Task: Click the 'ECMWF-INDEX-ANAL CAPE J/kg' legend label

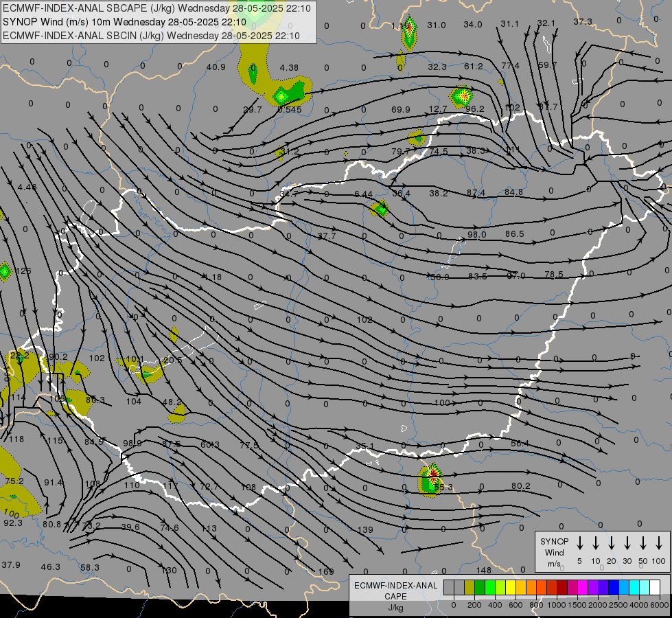Action: tap(395, 596)
